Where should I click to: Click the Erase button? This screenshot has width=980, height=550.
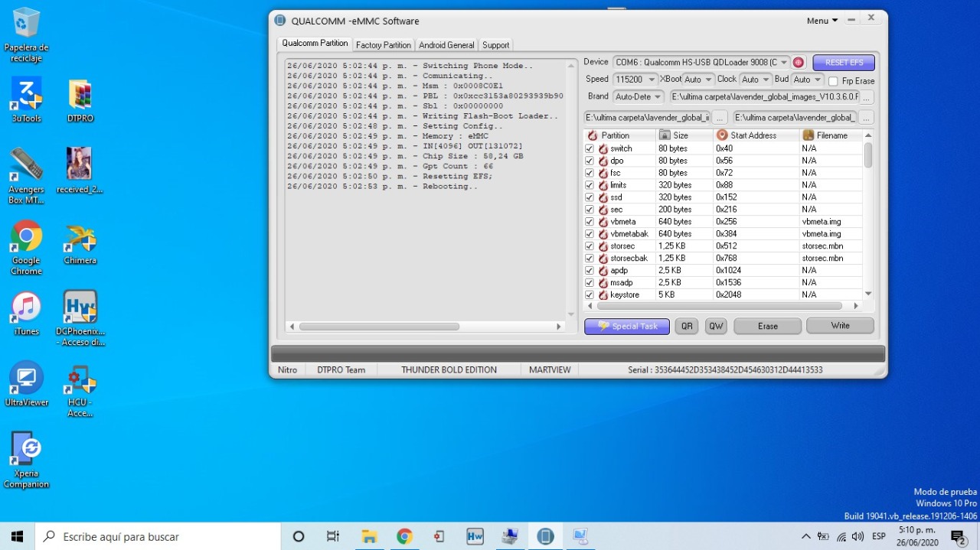tap(768, 326)
